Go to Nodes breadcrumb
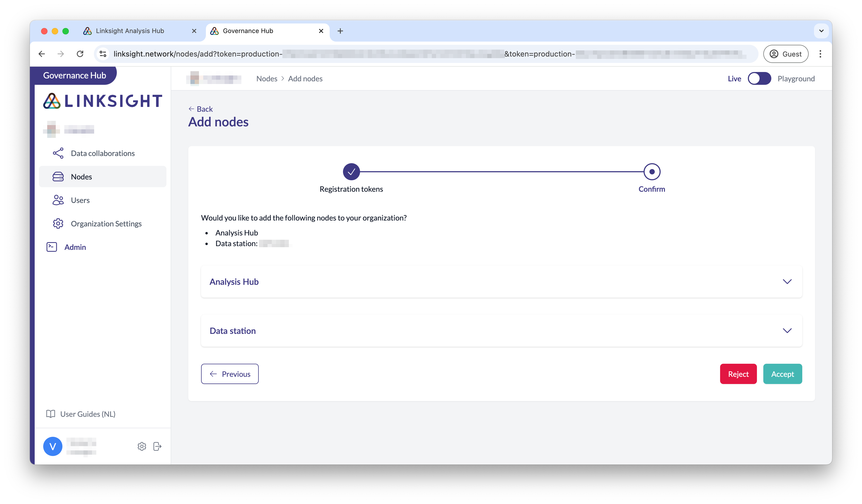 coord(267,79)
